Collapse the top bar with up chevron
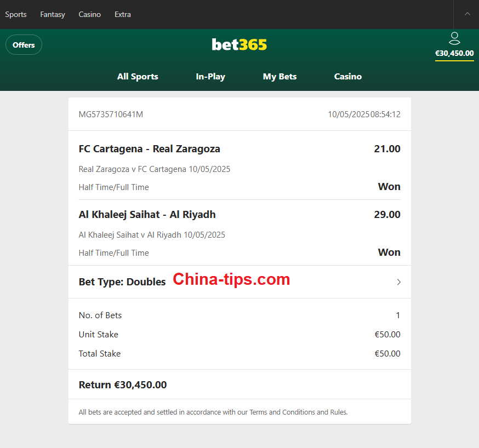The image size is (479, 448). [467, 14]
